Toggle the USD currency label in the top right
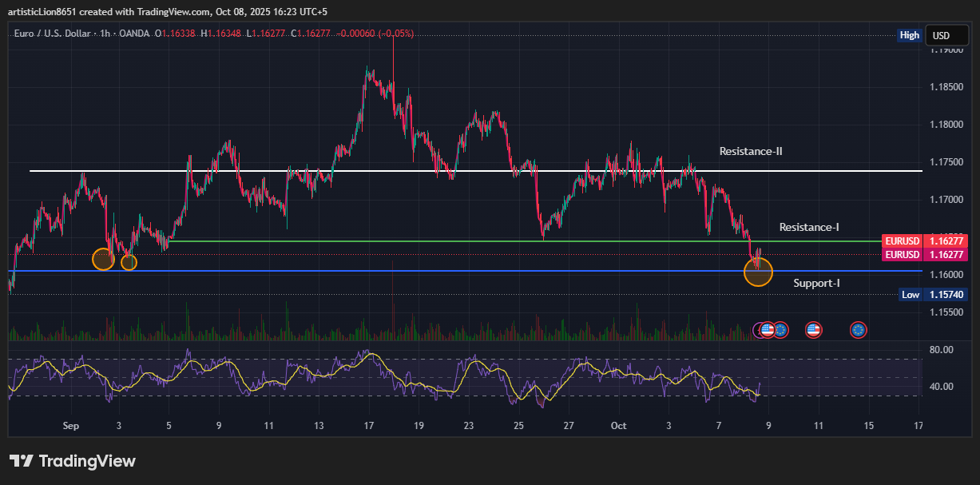Image resolution: width=980 pixels, height=485 pixels. [x=946, y=35]
